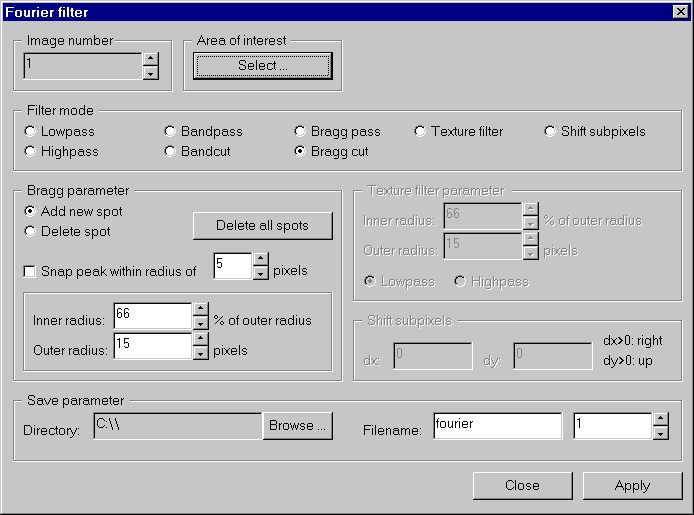Click the Filename text field containing fourier

tap(497, 426)
